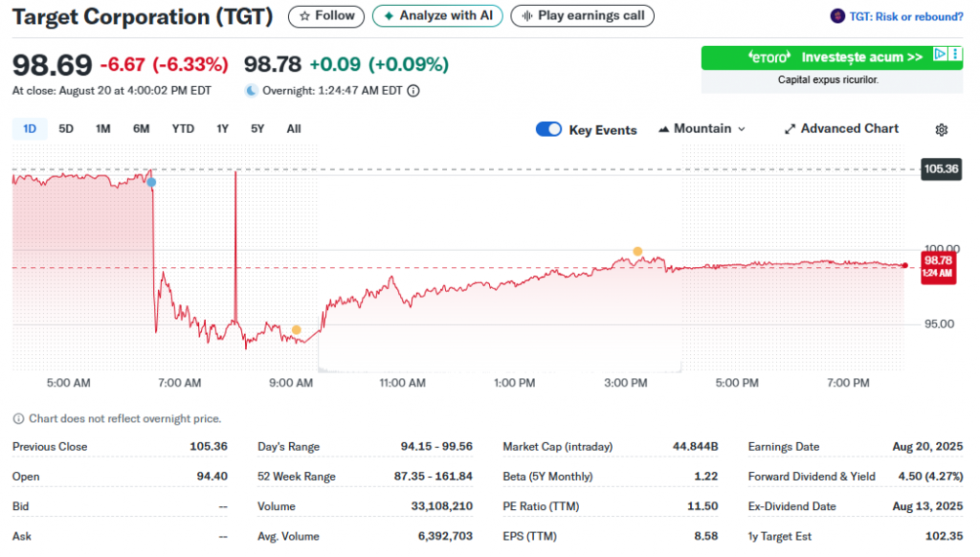Viewport: 980px width, 557px height.
Task: Open chart settings gear icon
Action: coord(942,129)
